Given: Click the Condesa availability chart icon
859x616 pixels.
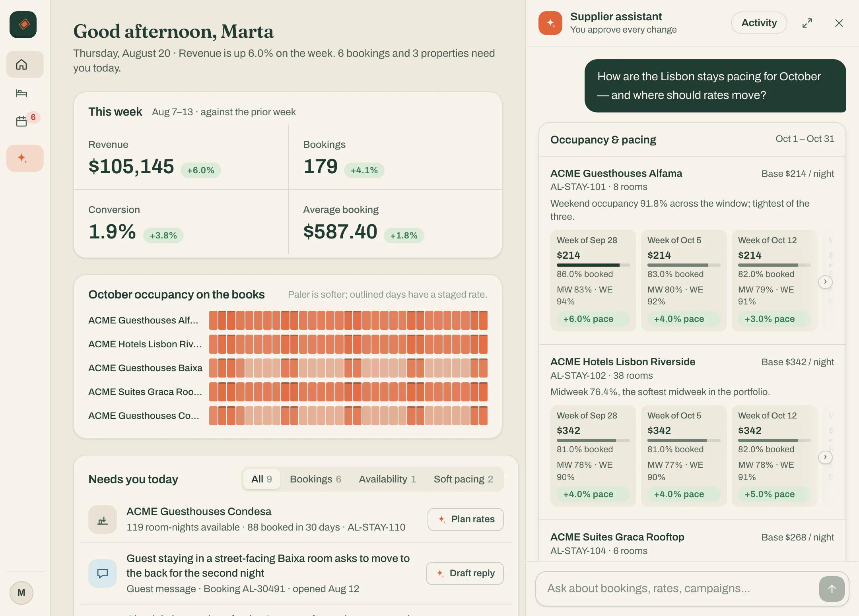Looking at the screenshot, I should [103, 519].
